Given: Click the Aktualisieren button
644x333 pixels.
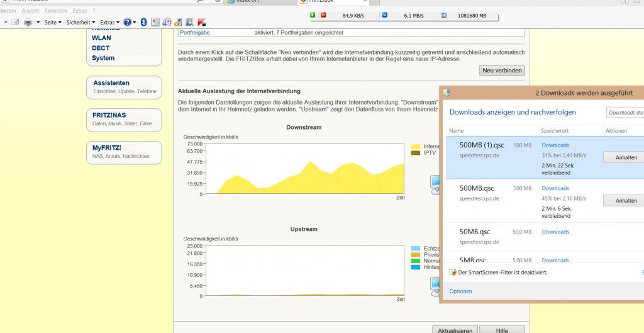Looking at the screenshot, I should click(455, 330).
